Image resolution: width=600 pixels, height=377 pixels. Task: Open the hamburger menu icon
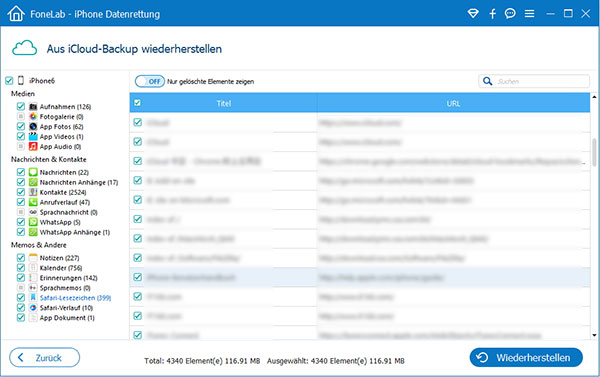tap(530, 14)
